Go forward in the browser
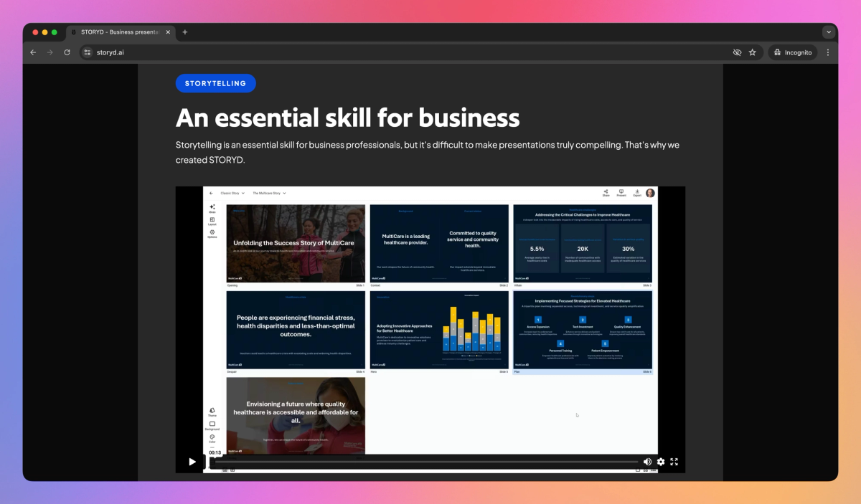 click(50, 52)
